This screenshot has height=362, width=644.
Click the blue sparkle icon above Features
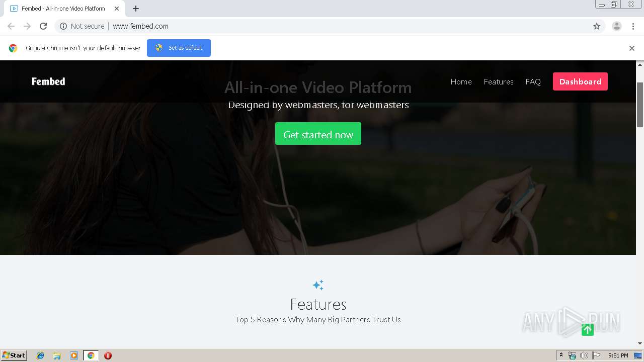click(x=318, y=285)
